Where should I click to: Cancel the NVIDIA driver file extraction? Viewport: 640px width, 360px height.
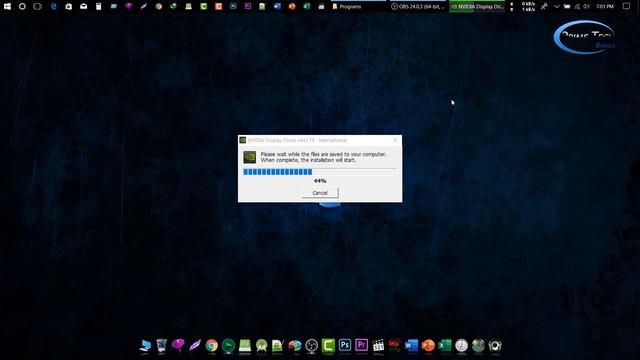(320, 193)
